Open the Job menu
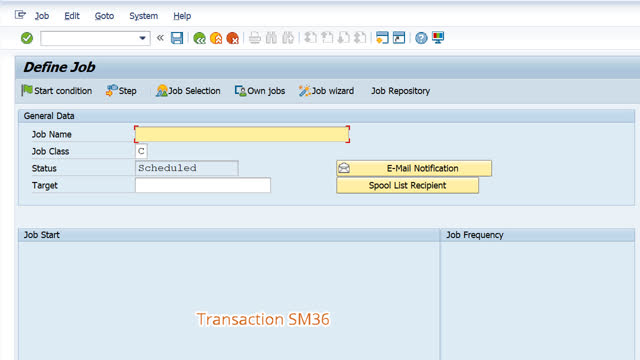The height and width of the screenshot is (360, 640). tap(42, 16)
